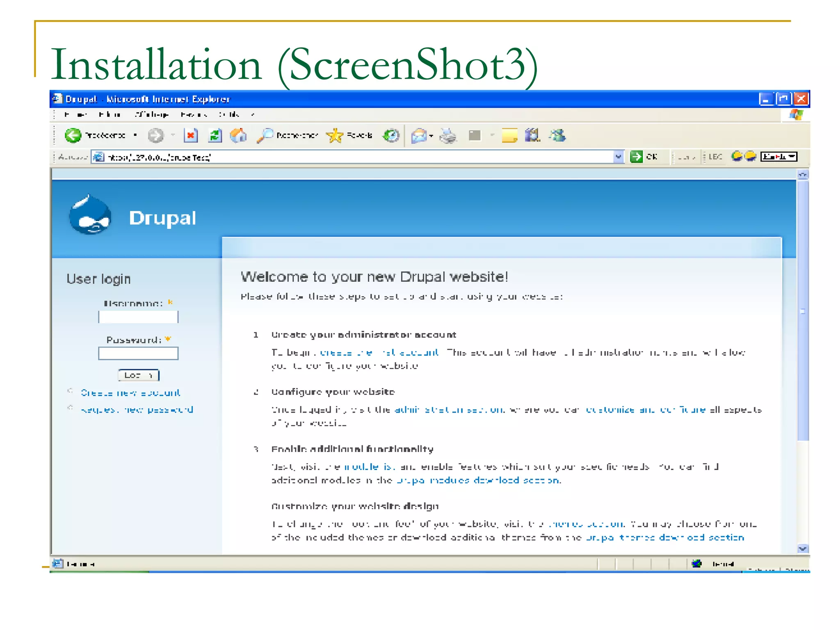840x630 pixels.
Task: Click the gray Forward arrow button
Action: 155,135
